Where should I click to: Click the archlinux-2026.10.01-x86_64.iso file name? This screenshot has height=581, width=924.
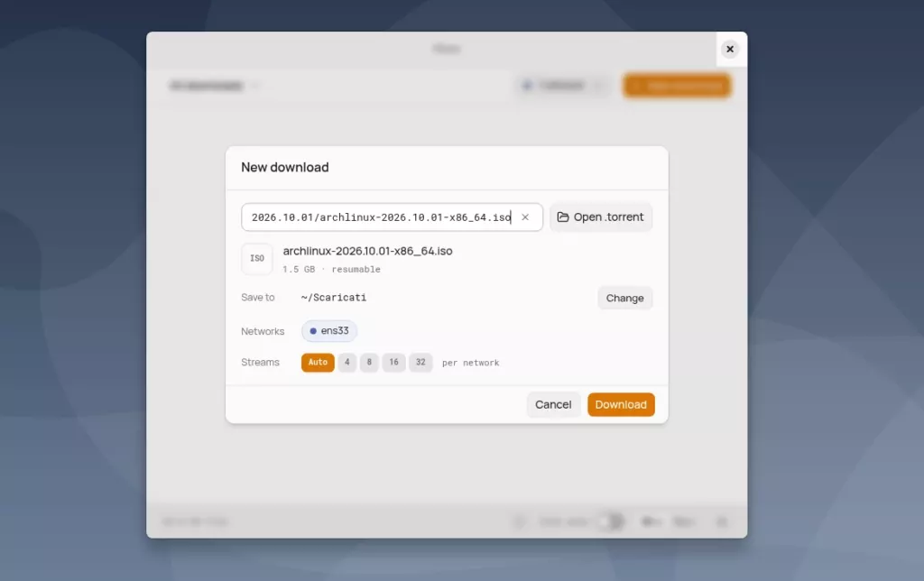[368, 251]
